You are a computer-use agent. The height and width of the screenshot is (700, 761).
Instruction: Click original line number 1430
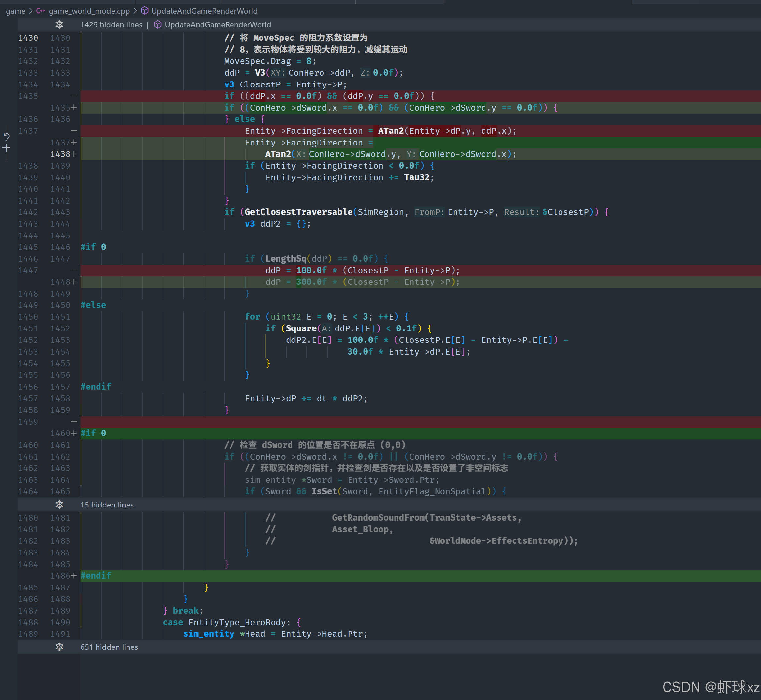point(28,38)
